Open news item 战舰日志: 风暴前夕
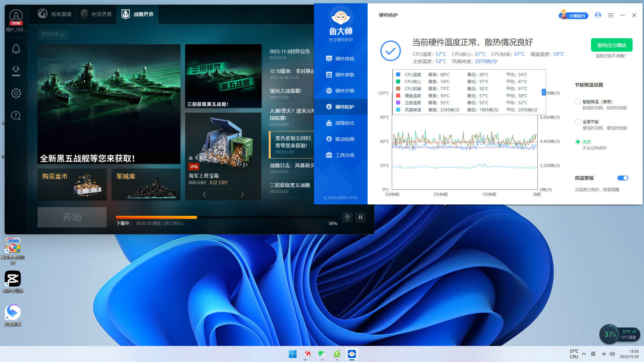The height and width of the screenshot is (362, 644). [291, 168]
